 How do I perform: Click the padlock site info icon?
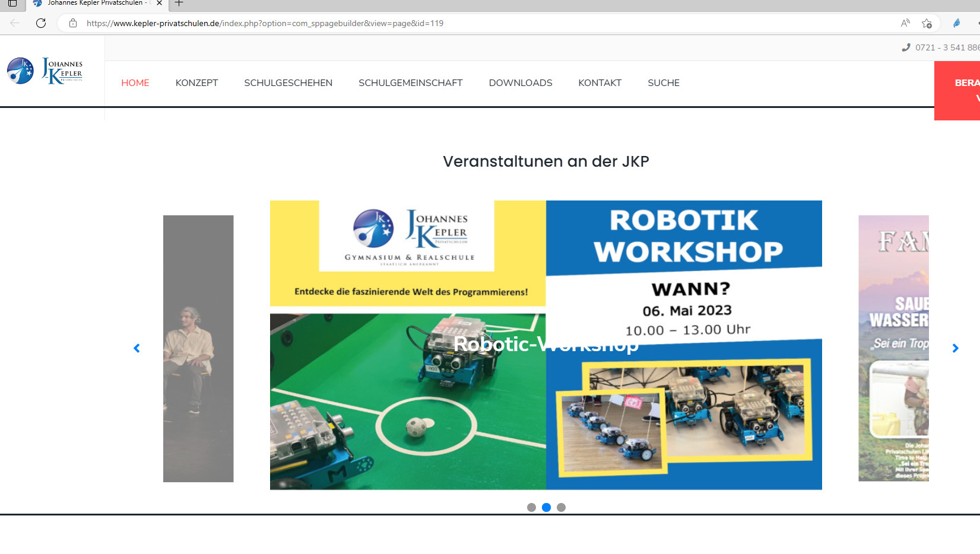click(73, 23)
